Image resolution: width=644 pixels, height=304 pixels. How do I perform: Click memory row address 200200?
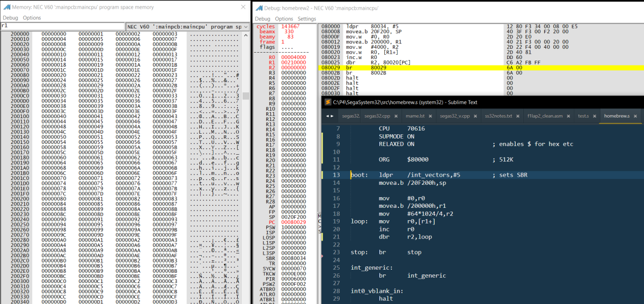[19, 199]
